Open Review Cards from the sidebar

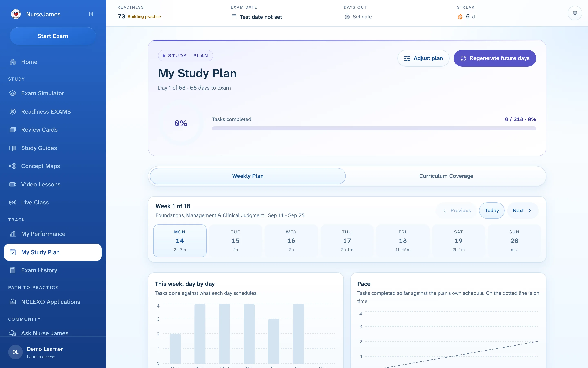coord(53,130)
